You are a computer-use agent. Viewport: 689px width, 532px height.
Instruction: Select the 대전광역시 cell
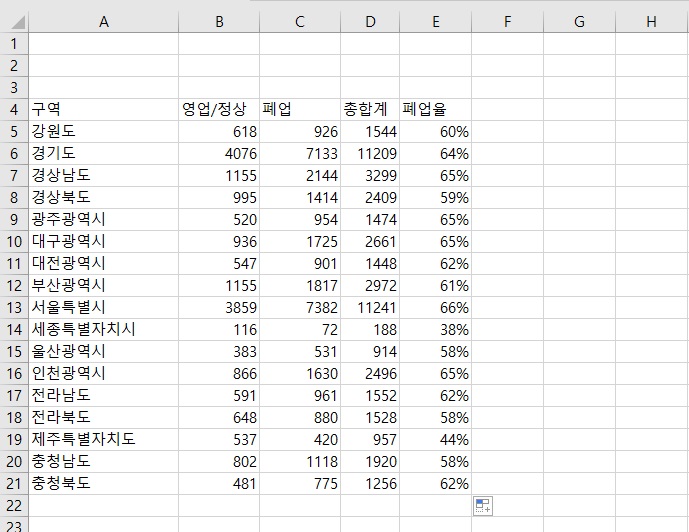click(x=104, y=264)
